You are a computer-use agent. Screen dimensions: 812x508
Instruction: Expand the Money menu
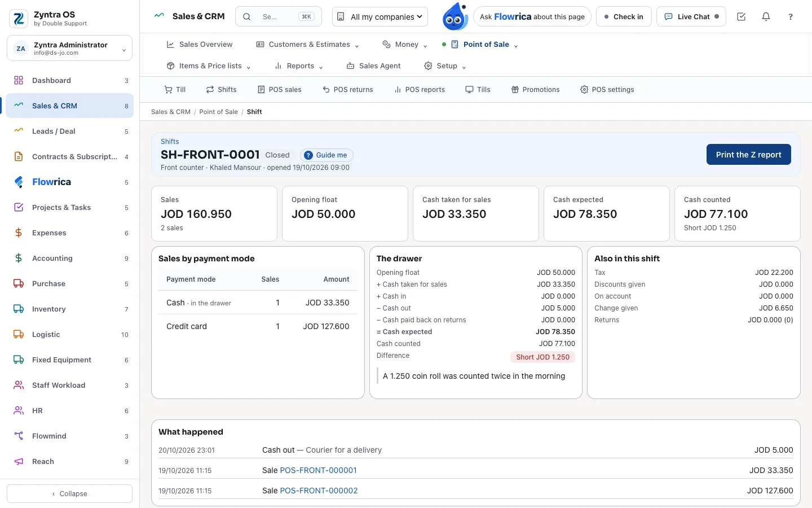click(405, 45)
